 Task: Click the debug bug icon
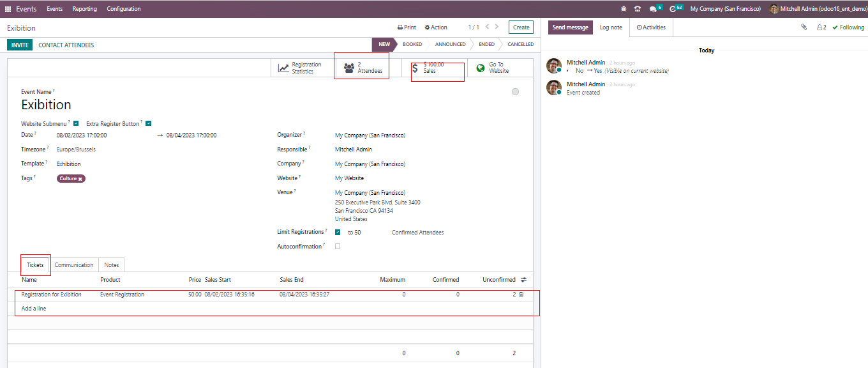coord(624,9)
